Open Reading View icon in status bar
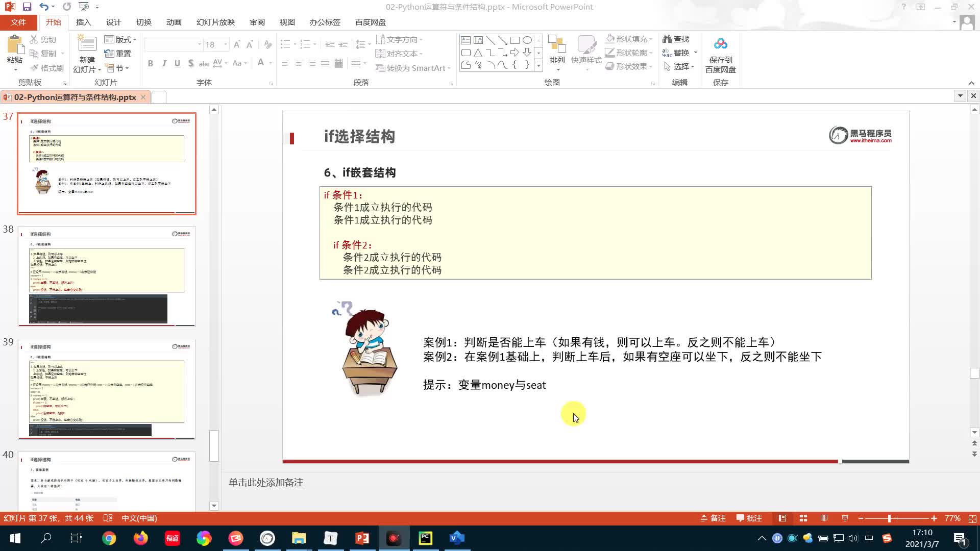 click(824, 518)
